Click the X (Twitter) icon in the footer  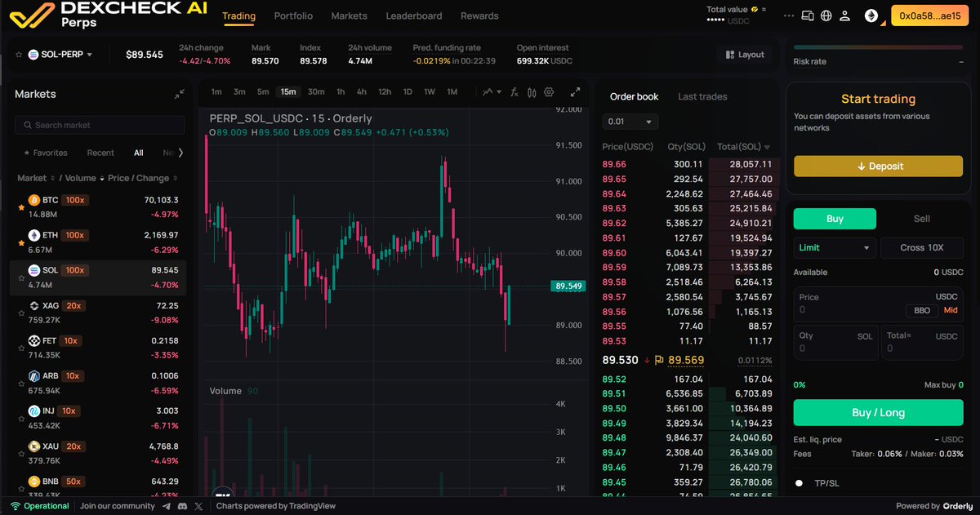click(x=198, y=506)
